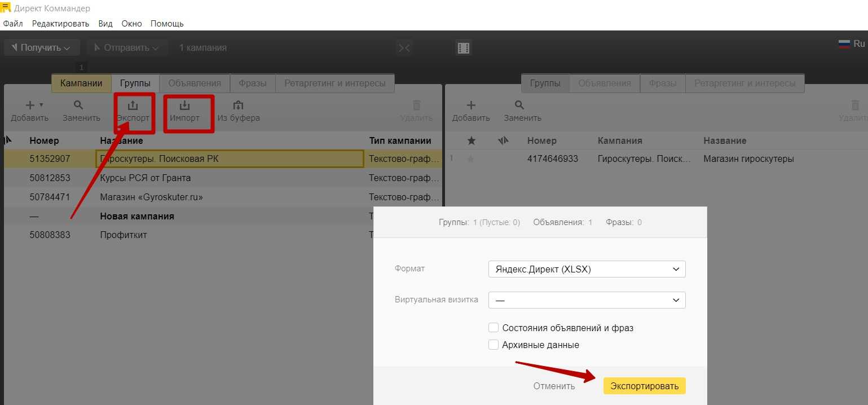Click the collapse panels arrows icon
This screenshot has height=405, width=868.
click(404, 48)
